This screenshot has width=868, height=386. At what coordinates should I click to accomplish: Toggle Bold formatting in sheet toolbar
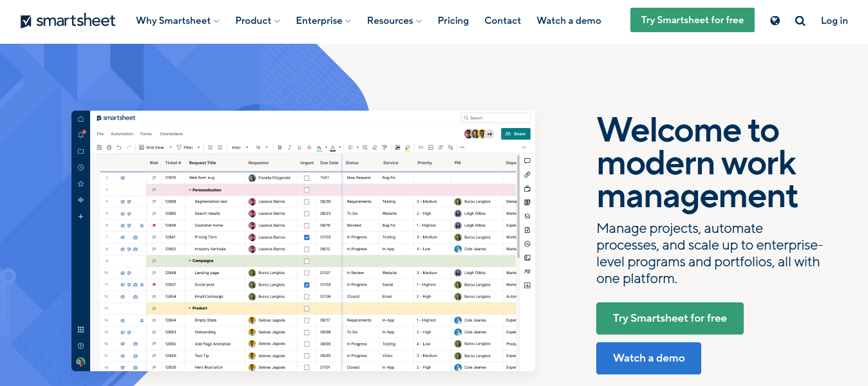point(279,147)
